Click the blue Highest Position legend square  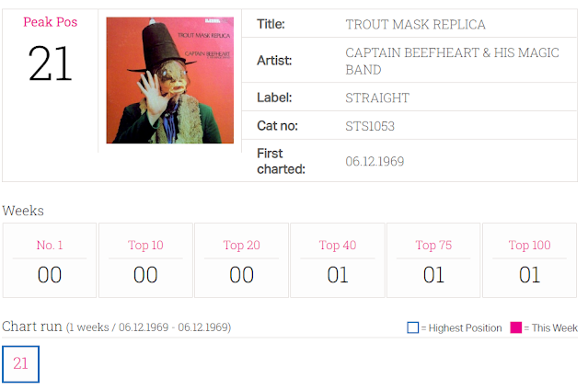[x=413, y=327]
